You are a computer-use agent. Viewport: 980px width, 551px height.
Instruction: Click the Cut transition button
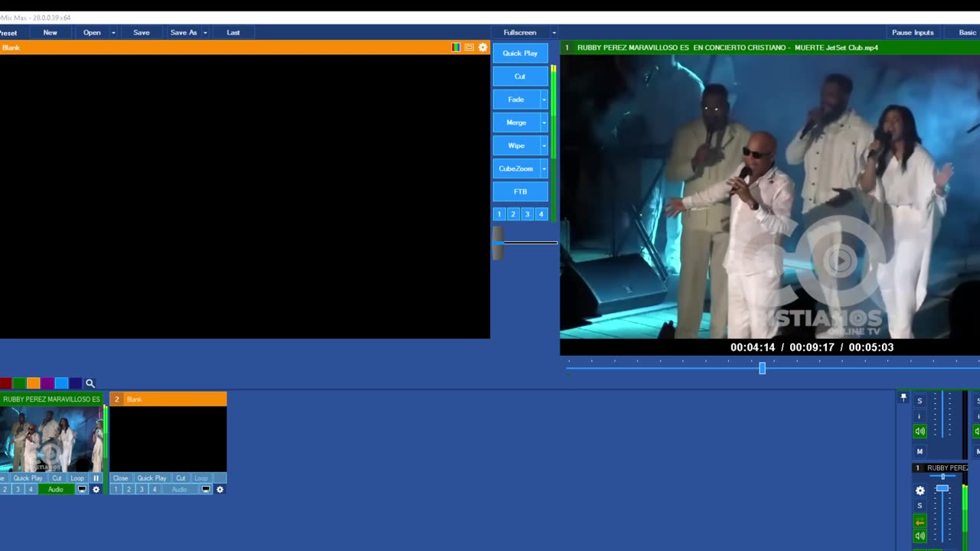(x=521, y=77)
